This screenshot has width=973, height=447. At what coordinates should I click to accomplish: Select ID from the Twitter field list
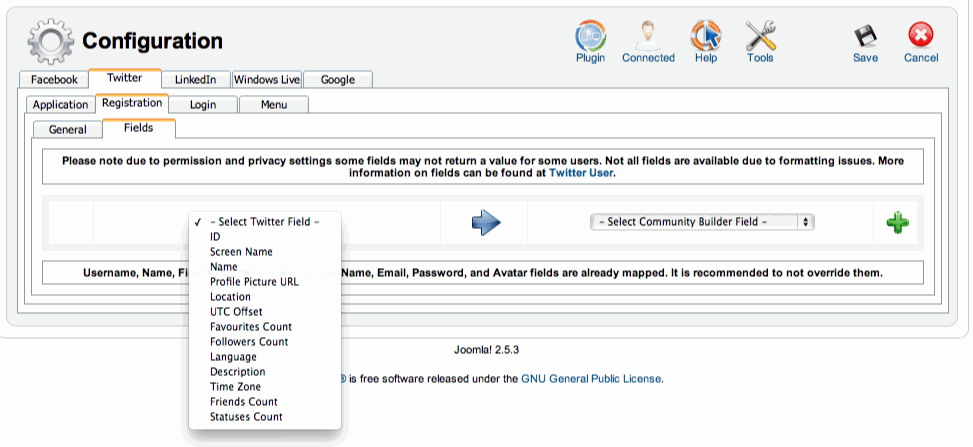265,237
